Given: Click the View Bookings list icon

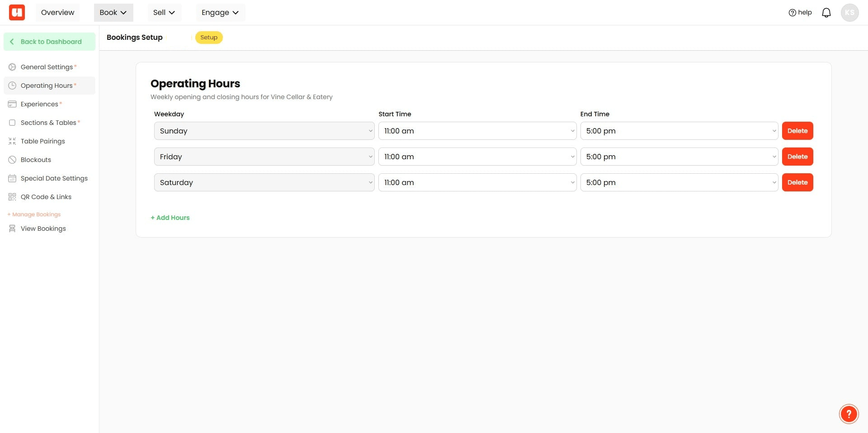Looking at the screenshot, I should point(12,228).
